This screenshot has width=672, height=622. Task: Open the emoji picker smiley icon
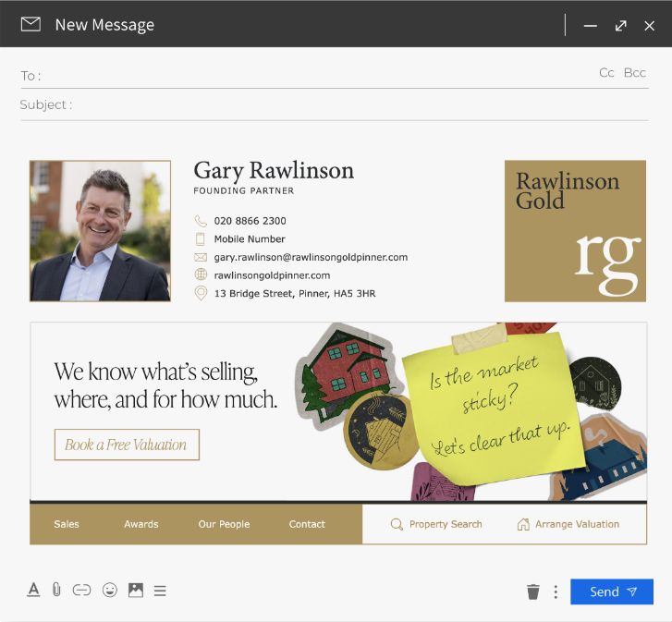click(x=110, y=591)
